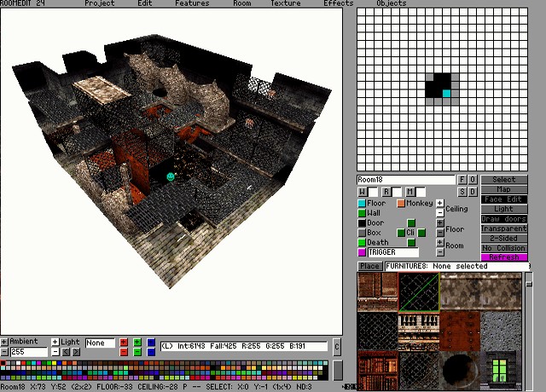The height and width of the screenshot is (392, 546).
Task: Click the Place furniture button
Action: point(369,266)
